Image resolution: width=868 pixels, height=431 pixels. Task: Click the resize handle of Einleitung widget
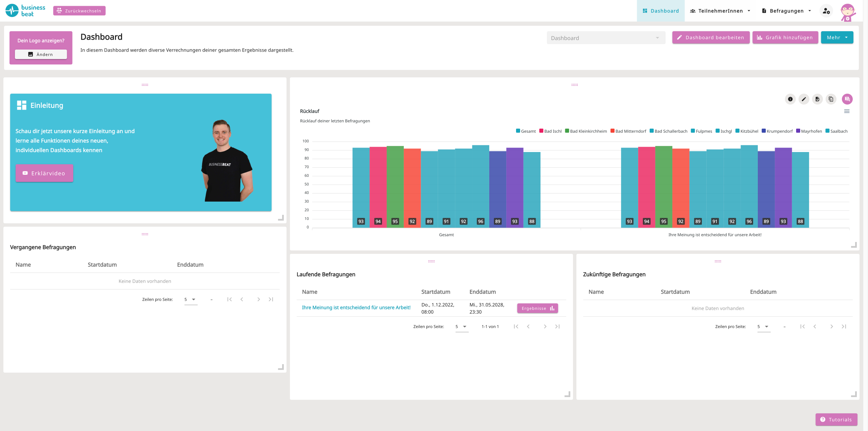(x=281, y=218)
